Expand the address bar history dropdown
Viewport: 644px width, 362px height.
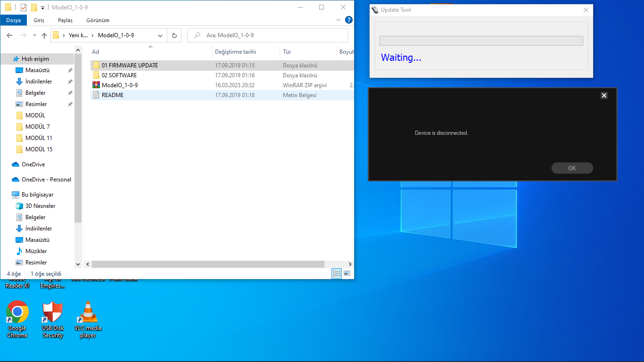tap(160, 35)
